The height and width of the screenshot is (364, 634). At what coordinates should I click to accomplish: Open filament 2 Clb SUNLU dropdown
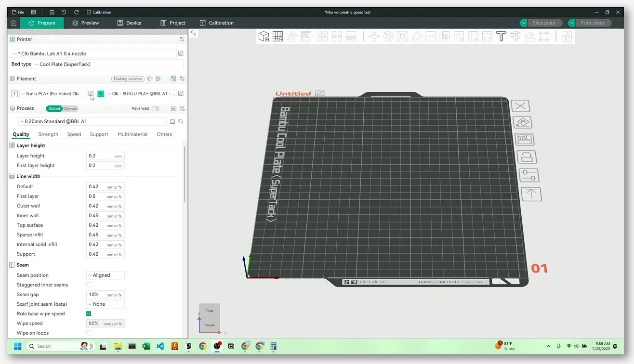click(141, 94)
